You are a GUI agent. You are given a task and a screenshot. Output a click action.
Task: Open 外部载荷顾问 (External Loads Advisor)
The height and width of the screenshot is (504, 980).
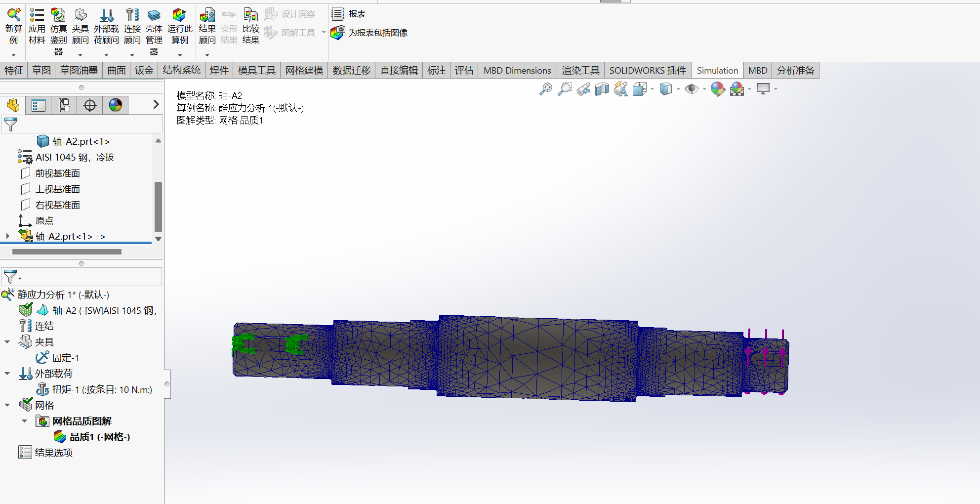(106, 15)
